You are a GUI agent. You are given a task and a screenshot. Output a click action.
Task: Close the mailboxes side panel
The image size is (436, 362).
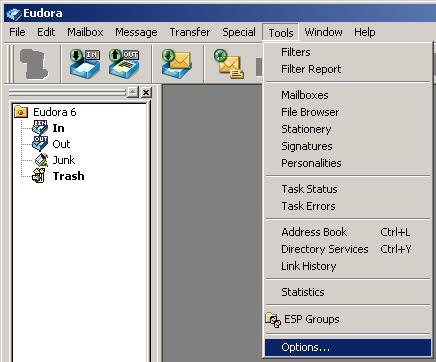[146, 92]
